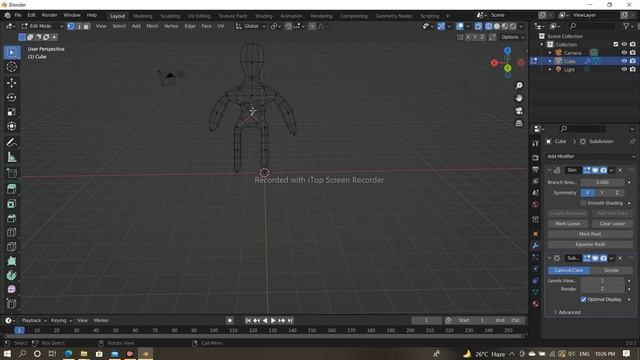
Task: Click the Equalize Radii button
Action: point(590,244)
